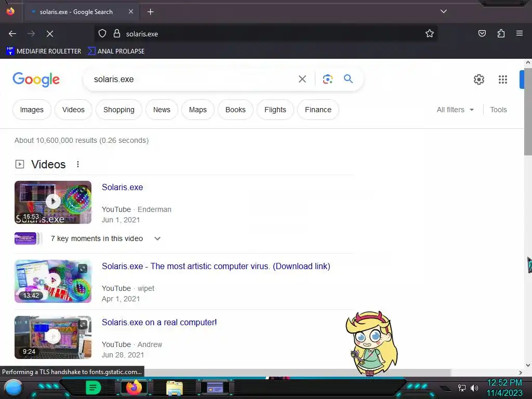Expand the list all tabs chevron
Image resolution: width=532 pixels, height=399 pixels.
click(444, 11)
